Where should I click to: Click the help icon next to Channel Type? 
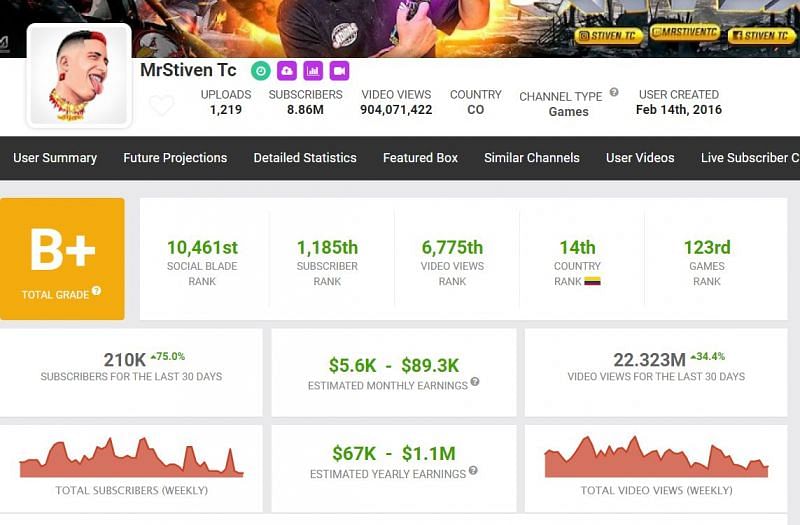coord(614,93)
